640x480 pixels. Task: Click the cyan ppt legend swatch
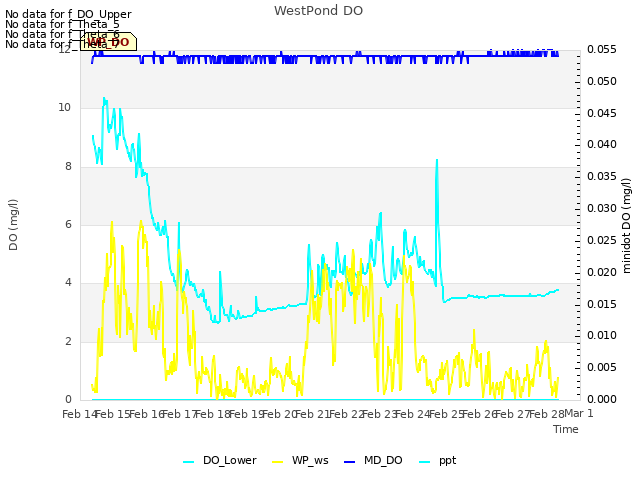click(x=424, y=462)
